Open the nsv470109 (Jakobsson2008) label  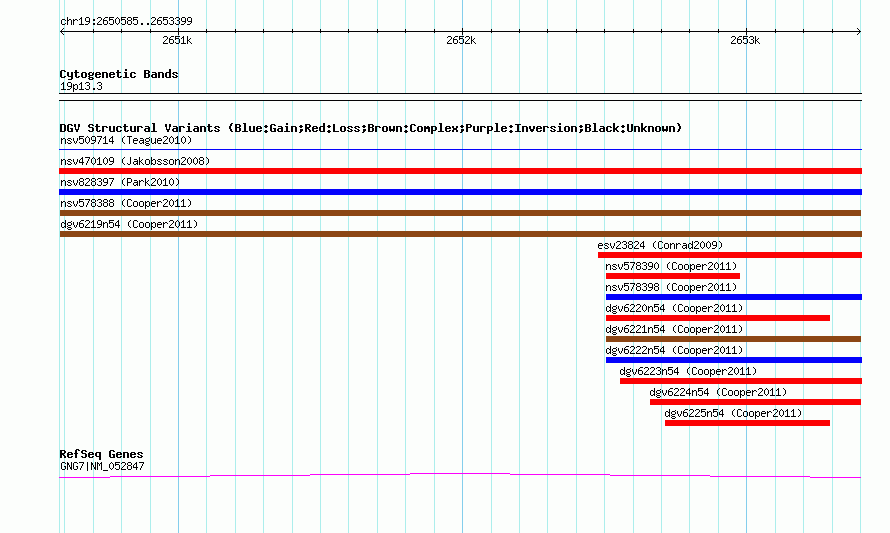(135, 161)
